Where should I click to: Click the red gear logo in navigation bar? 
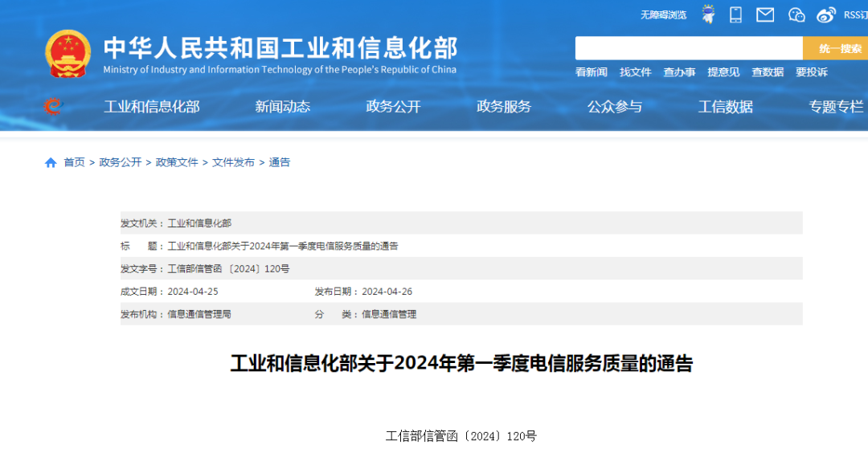pos(53,106)
